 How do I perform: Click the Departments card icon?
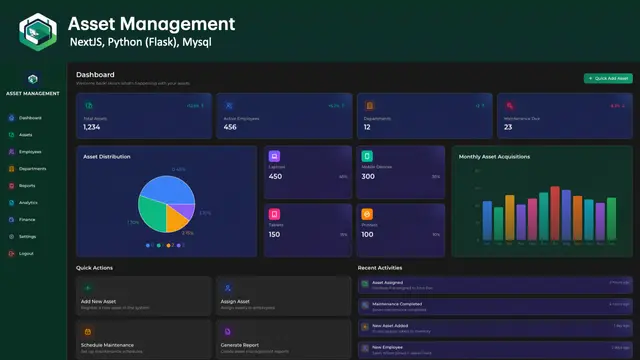[x=369, y=106]
